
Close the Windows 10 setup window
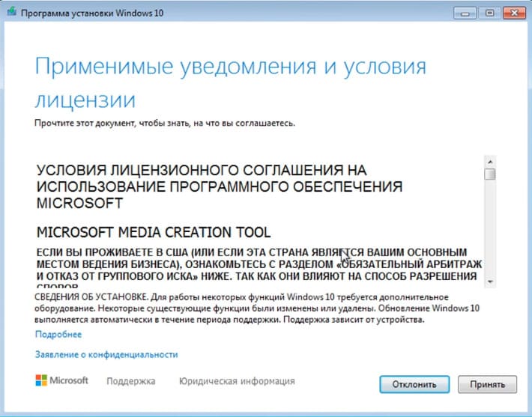pos(514,13)
